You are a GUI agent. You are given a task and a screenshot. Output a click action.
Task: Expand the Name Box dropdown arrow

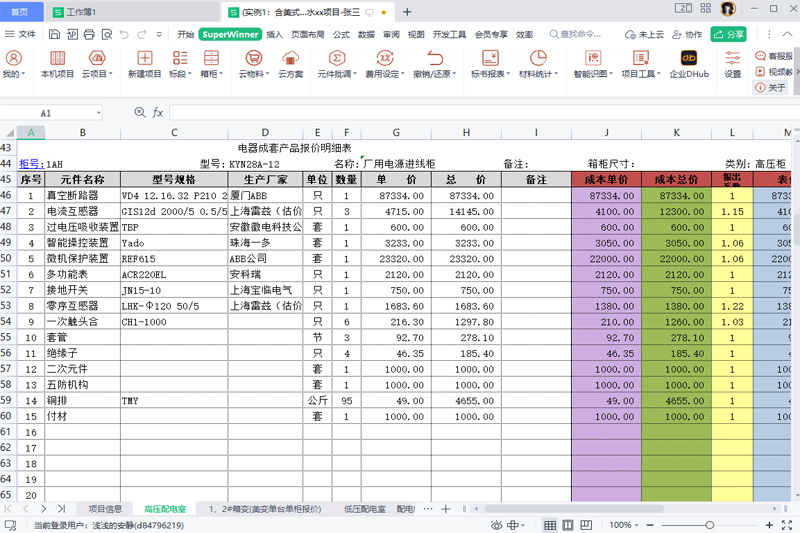tap(98, 113)
